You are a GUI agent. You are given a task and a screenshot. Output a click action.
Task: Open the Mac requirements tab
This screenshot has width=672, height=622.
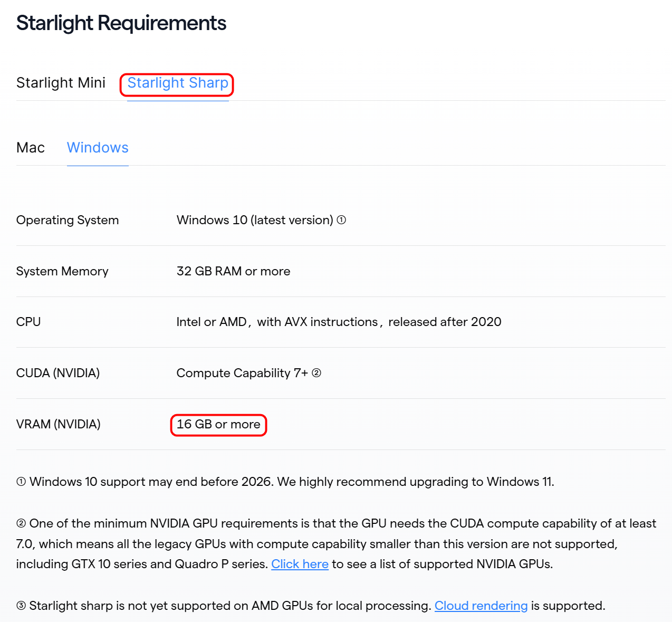coord(31,148)
